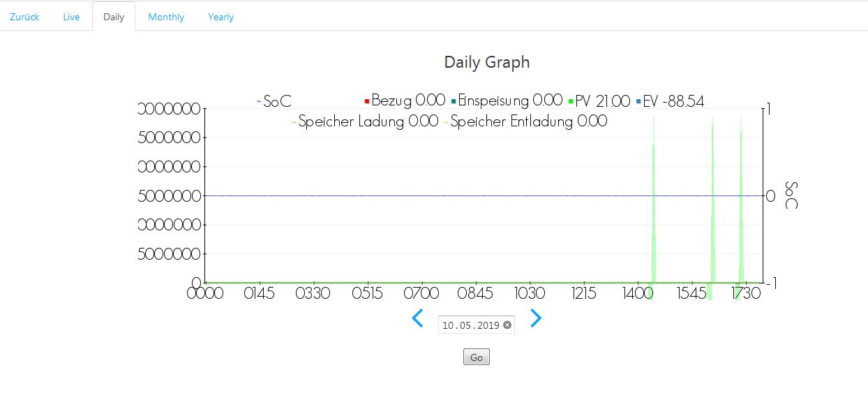868x400 pixels.
Task: Toggle the Speicher Ladung legend entry
Action: tap(365, 121)
